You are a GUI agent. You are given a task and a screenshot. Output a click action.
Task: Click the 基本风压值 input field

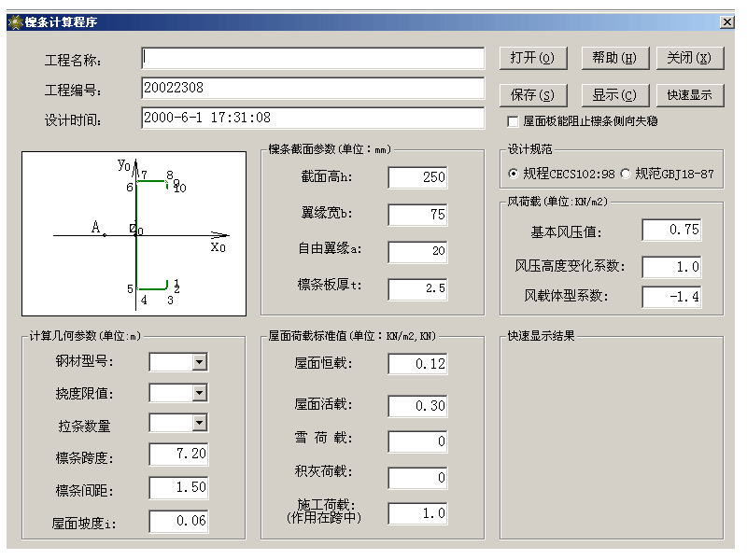pyautogui.click(x=671, y=230)
